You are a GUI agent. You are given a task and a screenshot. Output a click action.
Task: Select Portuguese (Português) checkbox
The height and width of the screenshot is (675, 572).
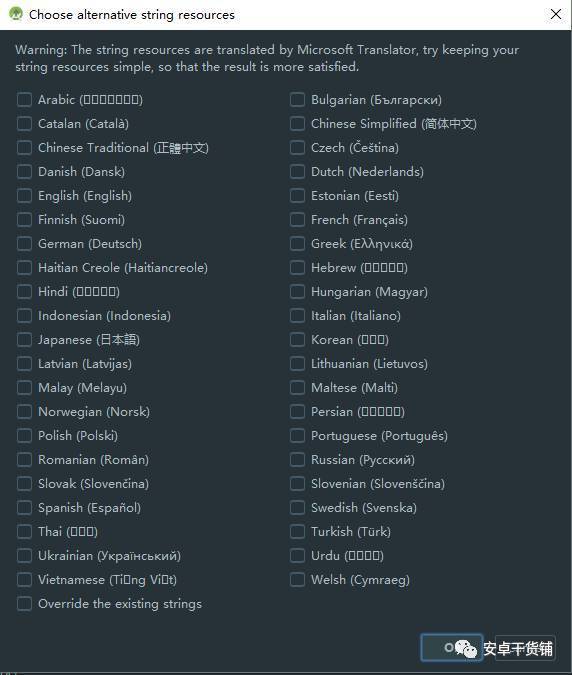click(297, 436)
